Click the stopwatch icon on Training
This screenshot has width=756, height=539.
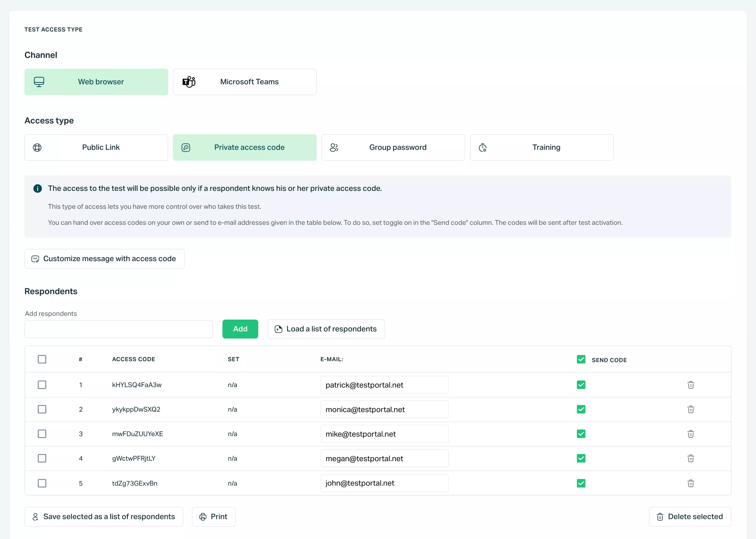[x=483, y=147]
